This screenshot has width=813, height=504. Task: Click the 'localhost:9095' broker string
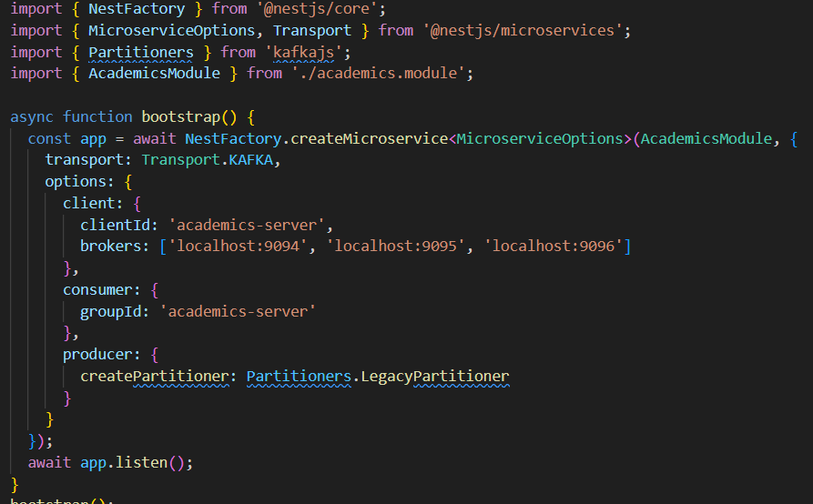pyautogui.click(x=396, y=246)
